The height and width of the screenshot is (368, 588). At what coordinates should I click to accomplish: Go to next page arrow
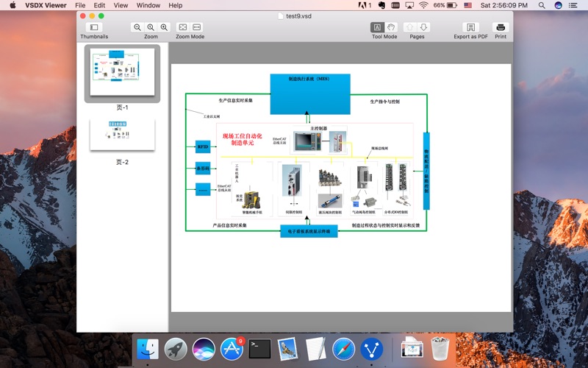coord(423,27)
